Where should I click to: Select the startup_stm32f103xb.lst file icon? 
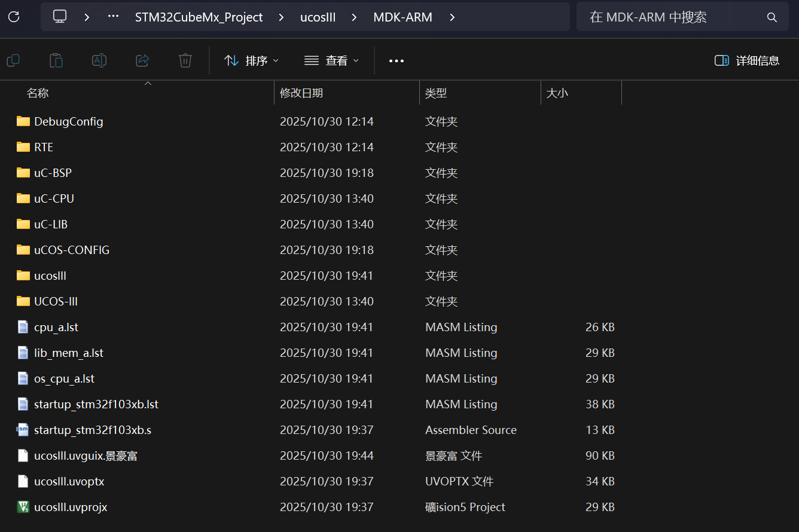point(23,404)
